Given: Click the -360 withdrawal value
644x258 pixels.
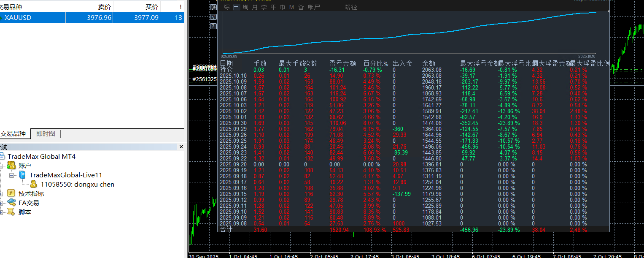Looking at the screenshot, I should [x=399, y=129].
